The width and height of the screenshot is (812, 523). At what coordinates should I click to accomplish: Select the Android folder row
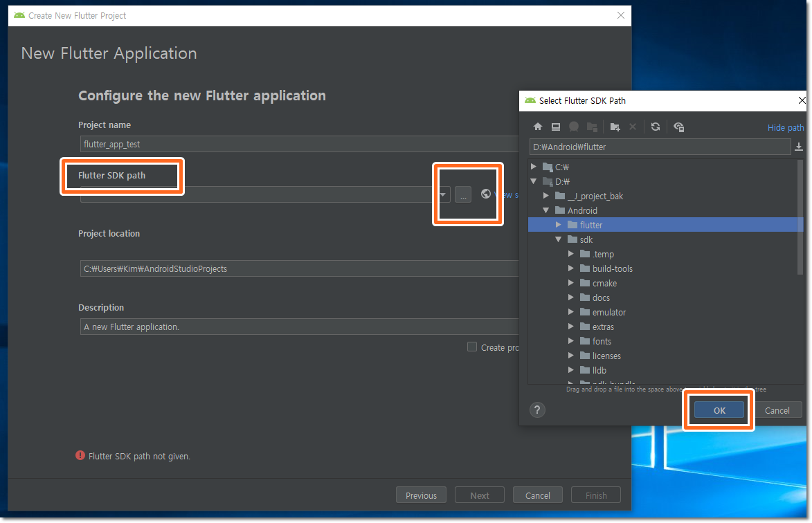point(663,210)
